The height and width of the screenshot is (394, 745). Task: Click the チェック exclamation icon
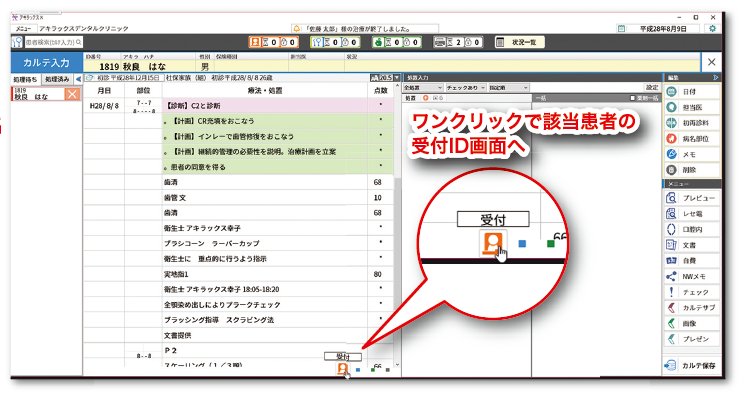coord(671,292)
